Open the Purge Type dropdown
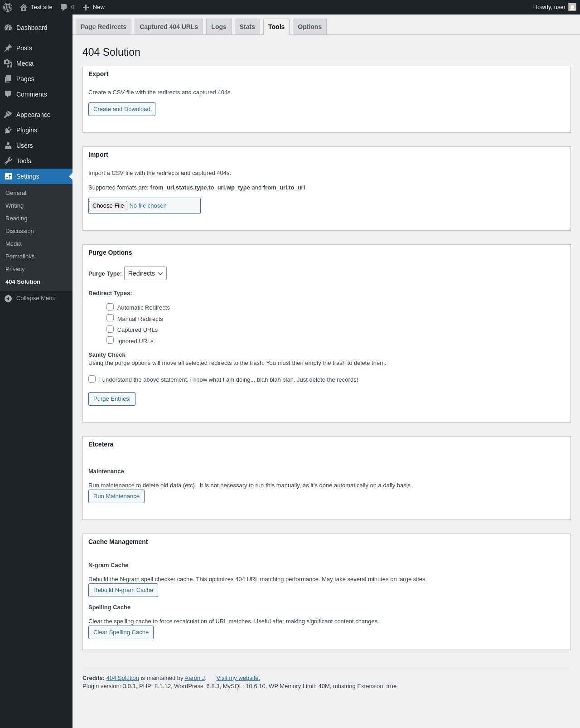The image size is (580, 728). [145, 273]
